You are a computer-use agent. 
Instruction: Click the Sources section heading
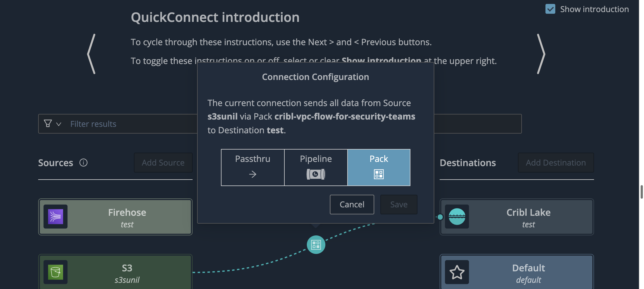pos(56,163)
